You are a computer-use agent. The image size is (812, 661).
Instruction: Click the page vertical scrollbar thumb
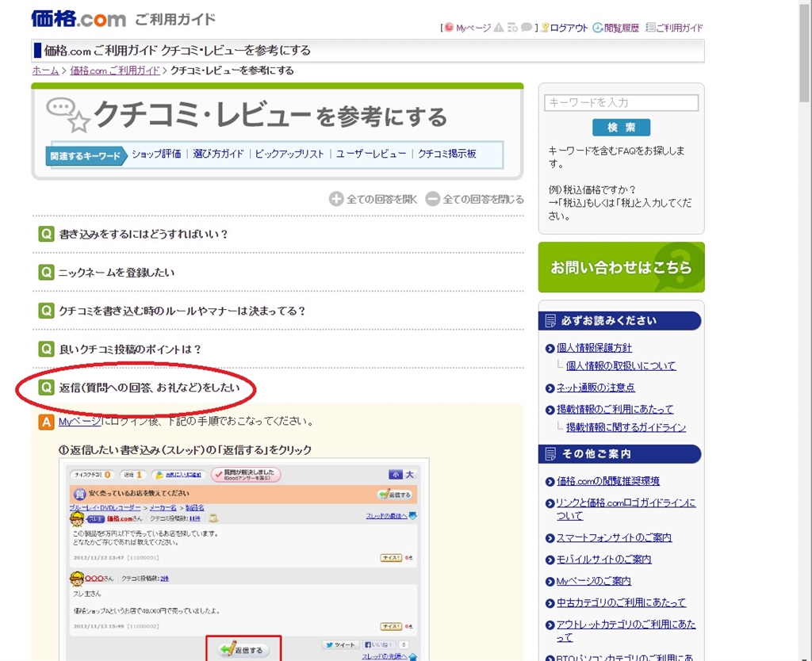[804, 52]
